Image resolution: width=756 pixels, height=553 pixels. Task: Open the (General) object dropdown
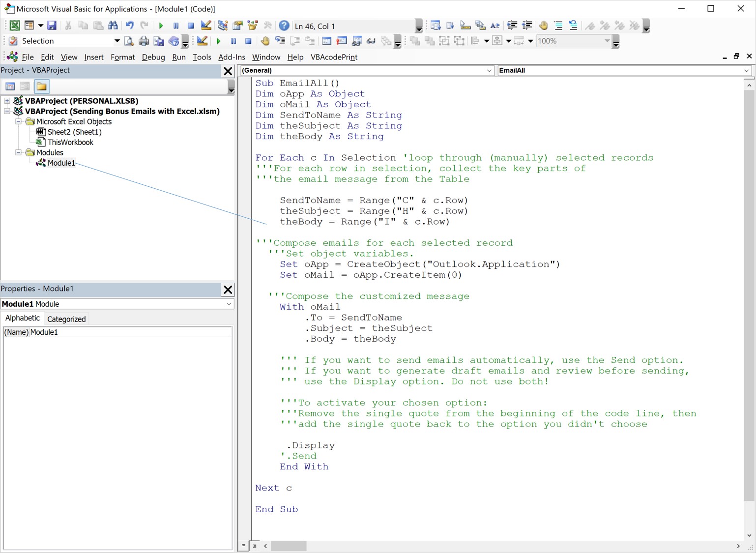pos(489,70)
